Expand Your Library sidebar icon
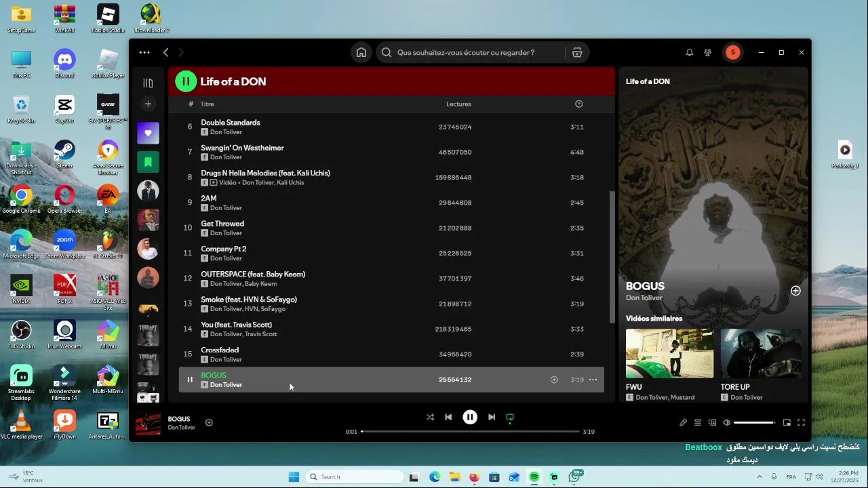Screen dimensions: 868x488 tap(148, 83)
